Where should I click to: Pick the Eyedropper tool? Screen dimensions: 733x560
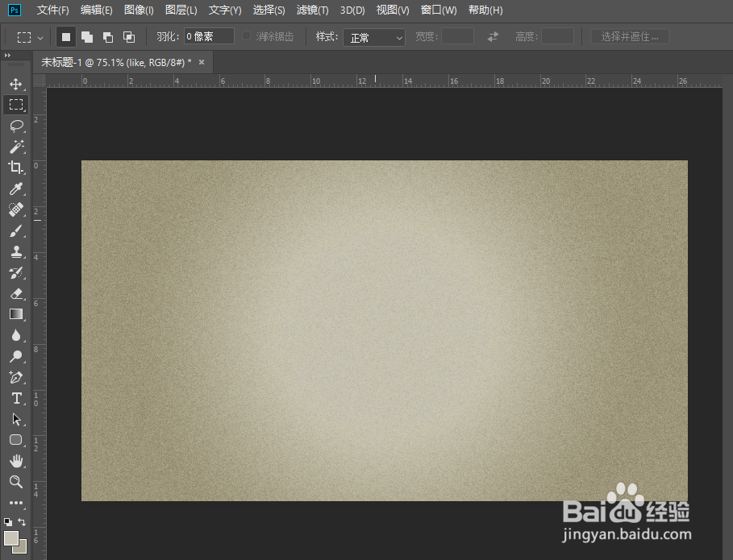coord(16,189)
